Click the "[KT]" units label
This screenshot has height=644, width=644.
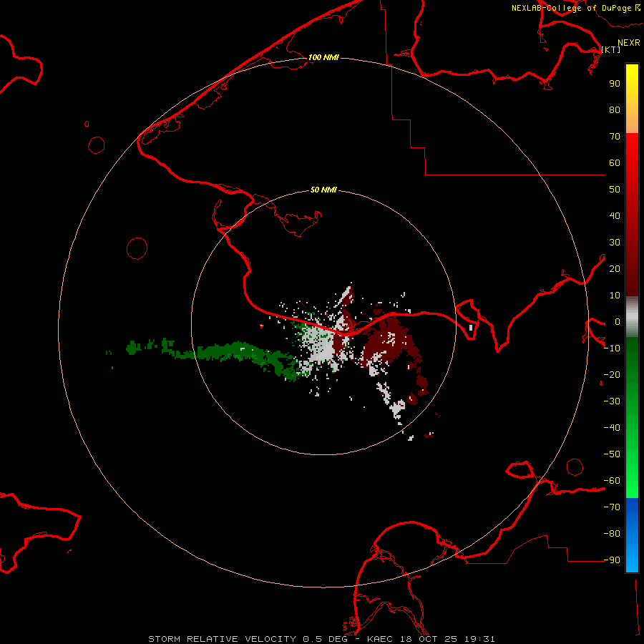[x=611, y=49]
